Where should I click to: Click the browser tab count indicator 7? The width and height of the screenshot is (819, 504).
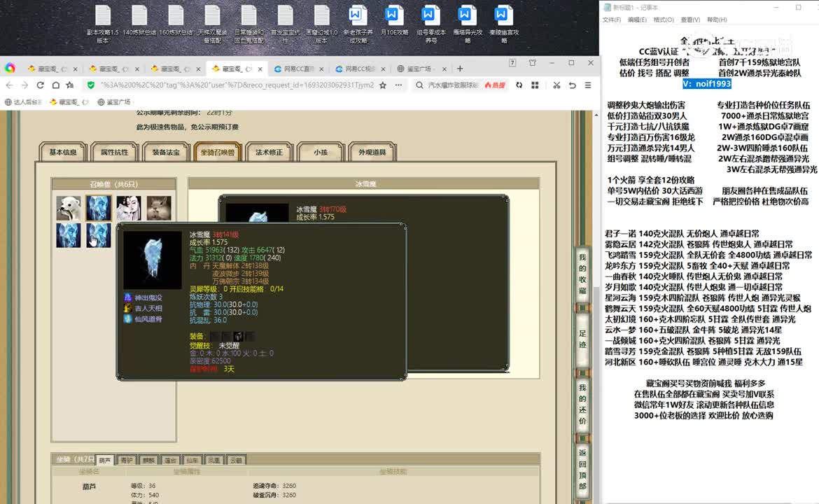[512, 63]
